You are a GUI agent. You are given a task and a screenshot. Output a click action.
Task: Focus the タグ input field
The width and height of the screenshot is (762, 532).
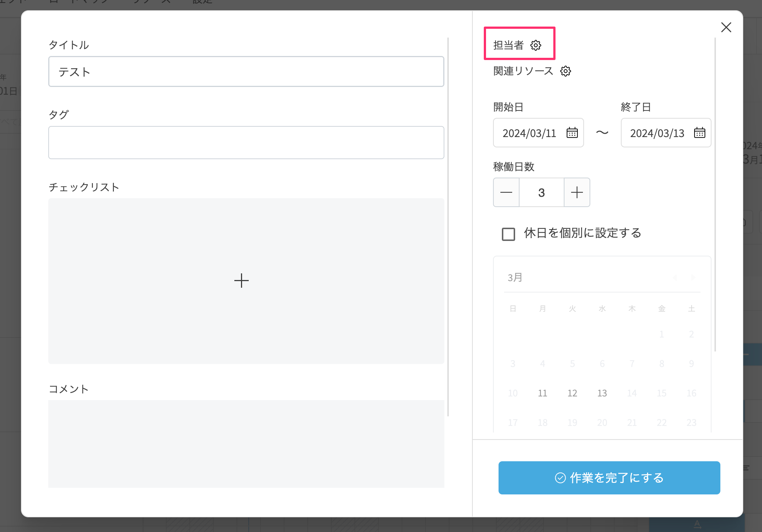(x=246, y=143)
